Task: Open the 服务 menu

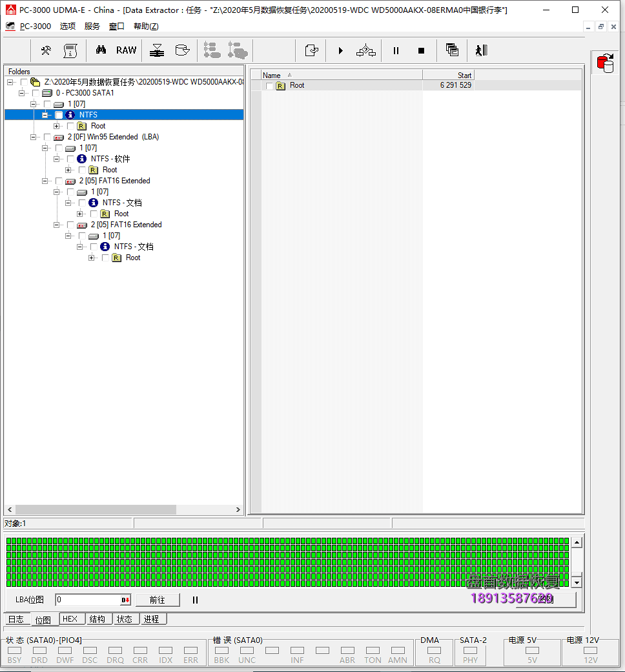Action: point(92,26)
